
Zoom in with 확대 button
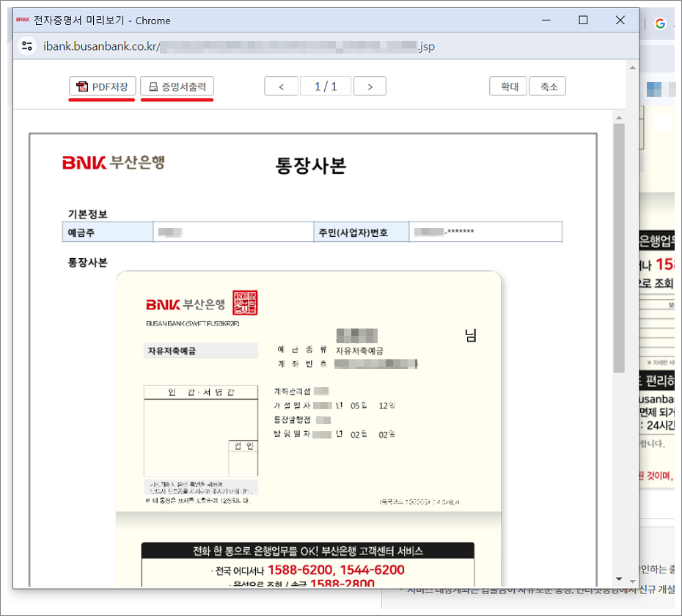tap(509, 86)
